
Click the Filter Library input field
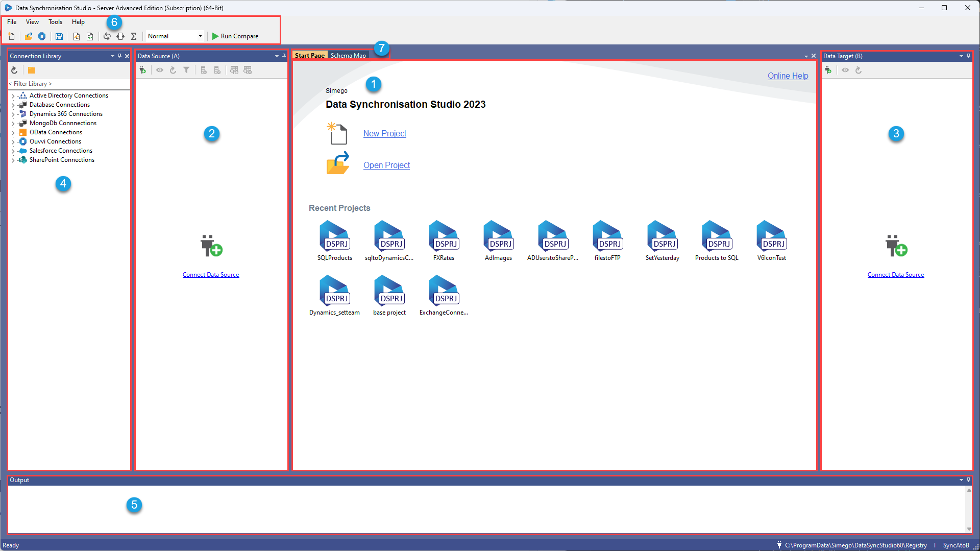[x=69, y=84]
